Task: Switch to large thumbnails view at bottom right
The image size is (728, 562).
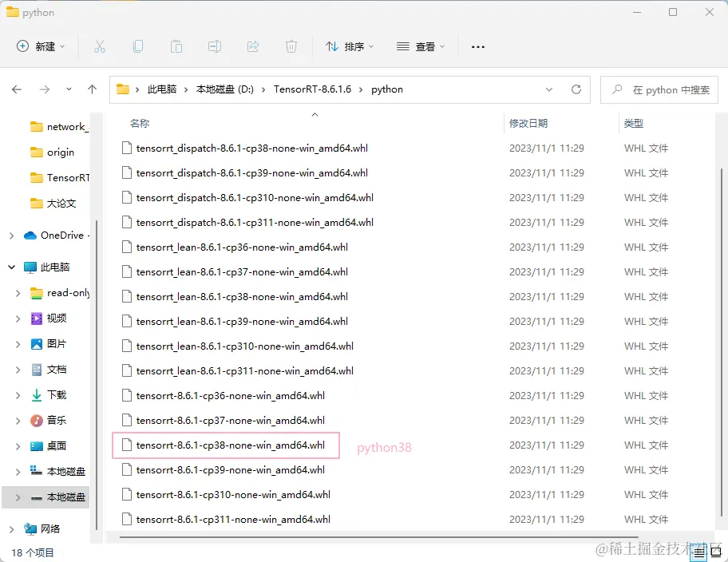Action: click(x=716, y=552)
